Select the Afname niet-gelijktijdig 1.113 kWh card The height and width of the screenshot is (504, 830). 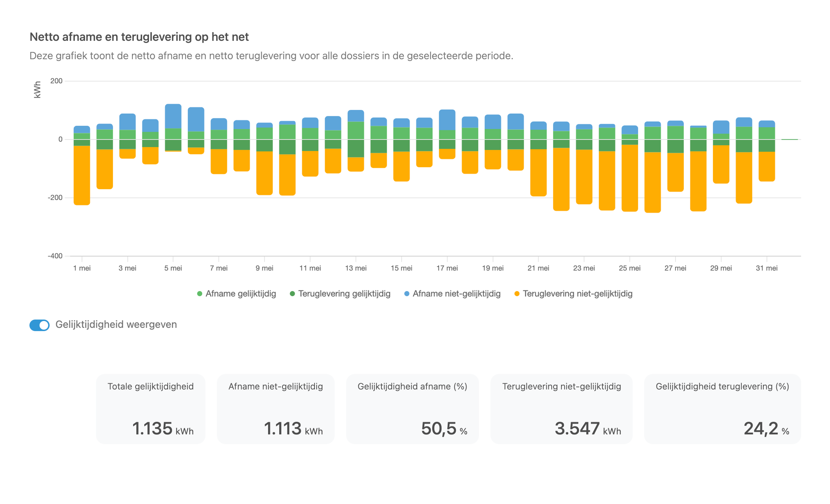(276, 409)
